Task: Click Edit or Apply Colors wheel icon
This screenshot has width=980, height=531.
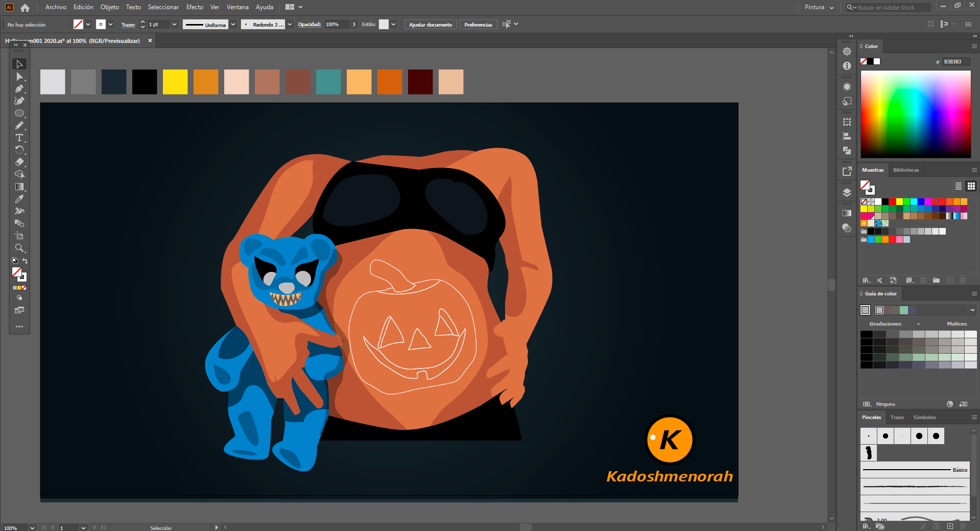Action: (x=949, y=404)
